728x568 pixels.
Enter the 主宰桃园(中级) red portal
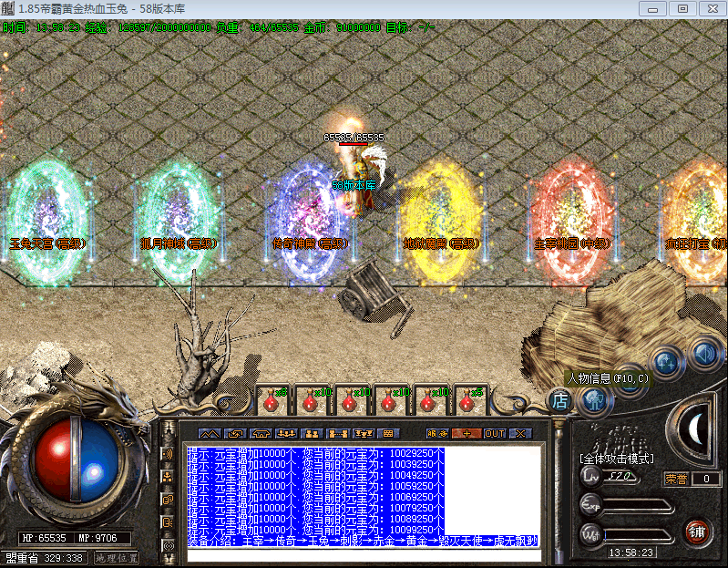571,222
